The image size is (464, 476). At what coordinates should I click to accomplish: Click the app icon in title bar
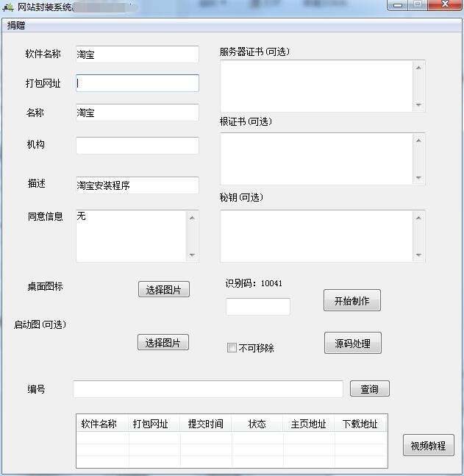pyautogui.click(x=8, y=7)
